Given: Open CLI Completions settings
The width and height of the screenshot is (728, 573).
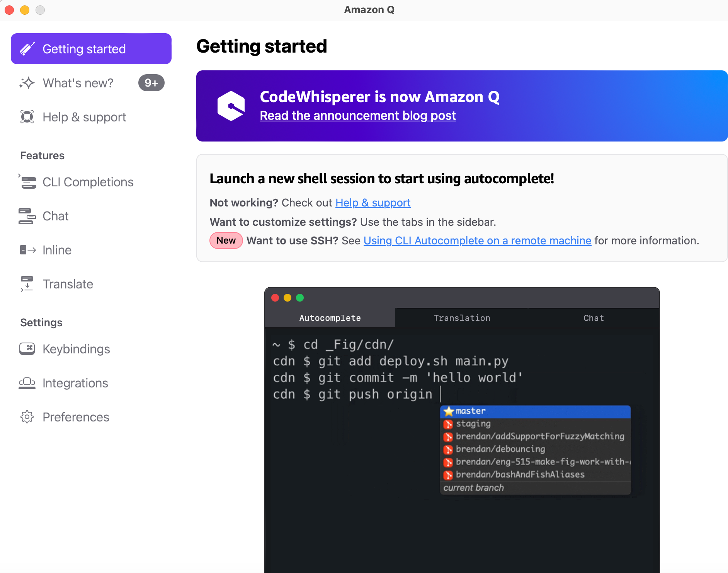Looking at the screenshot, I should coord(91,182).
